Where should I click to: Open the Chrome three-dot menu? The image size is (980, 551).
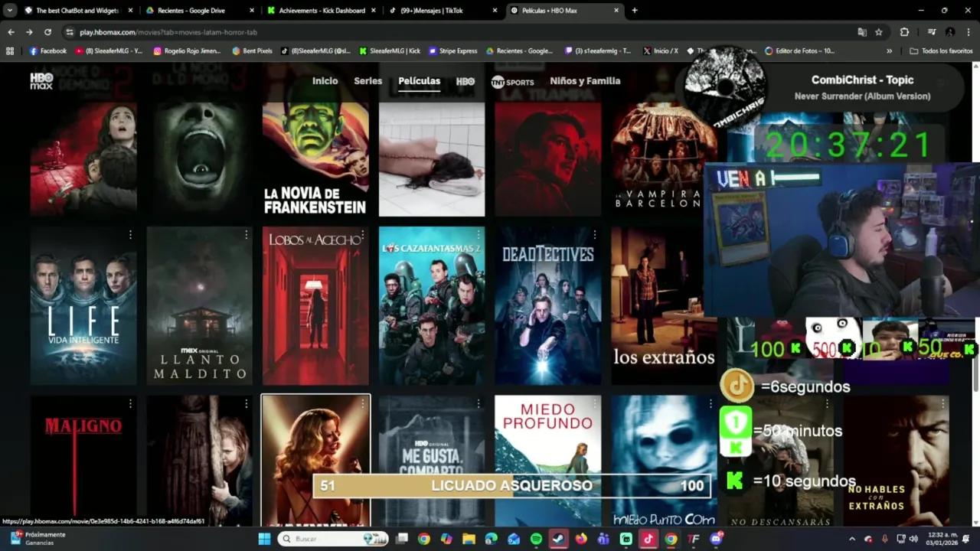click(969, 32)
